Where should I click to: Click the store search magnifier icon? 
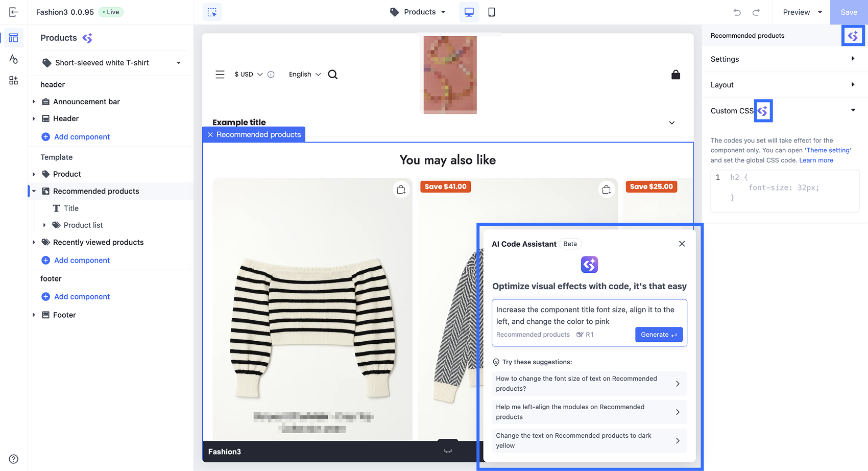point(332,75)
